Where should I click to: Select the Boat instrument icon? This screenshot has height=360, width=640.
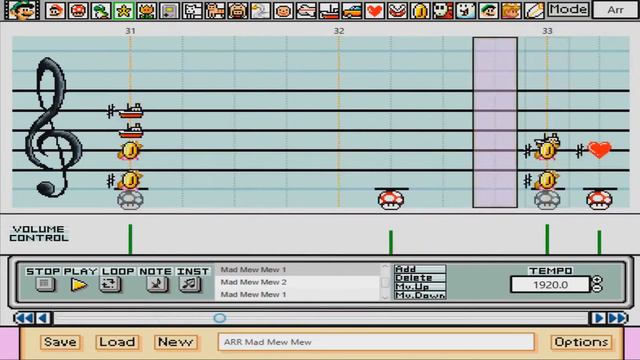click(329, 10)
